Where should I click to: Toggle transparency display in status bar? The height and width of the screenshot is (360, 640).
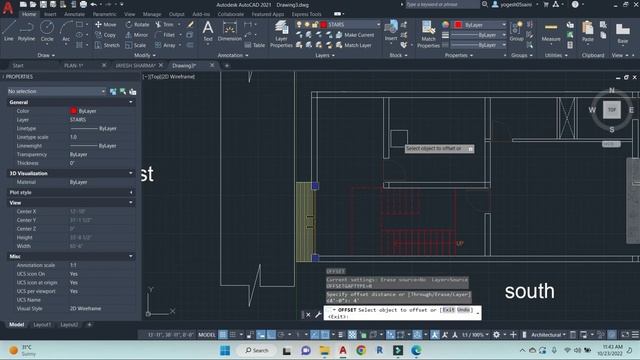(352, 335)
